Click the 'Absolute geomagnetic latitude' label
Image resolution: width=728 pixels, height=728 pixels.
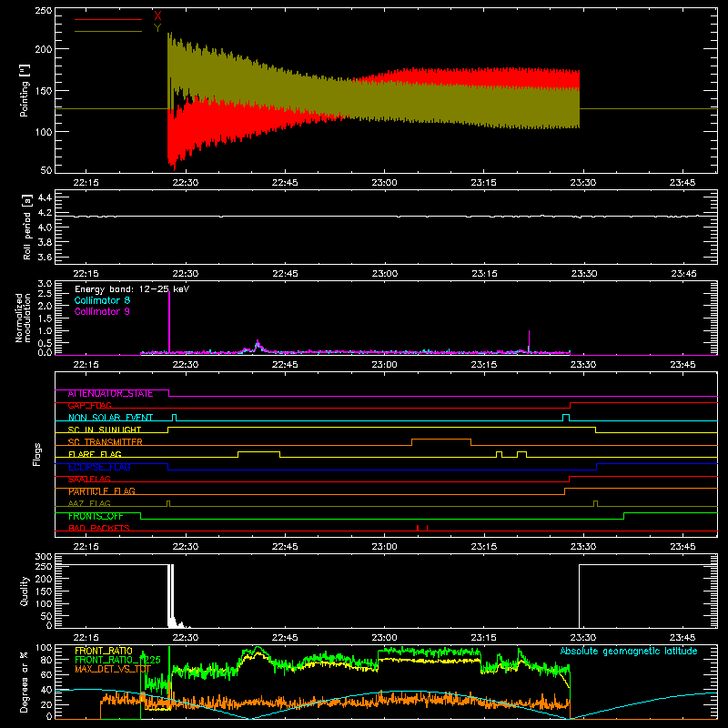coord(629,651)
